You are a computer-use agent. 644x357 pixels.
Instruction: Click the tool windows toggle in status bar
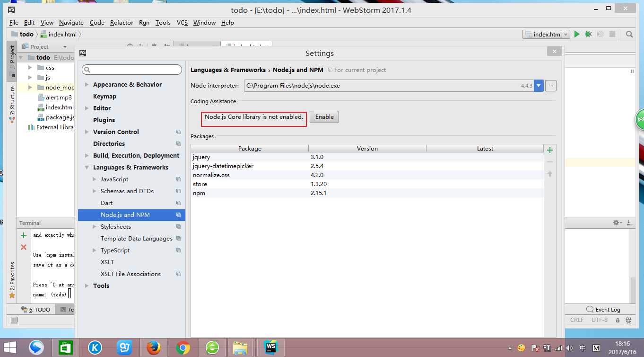pyautogui.click(x=14, y=320)
